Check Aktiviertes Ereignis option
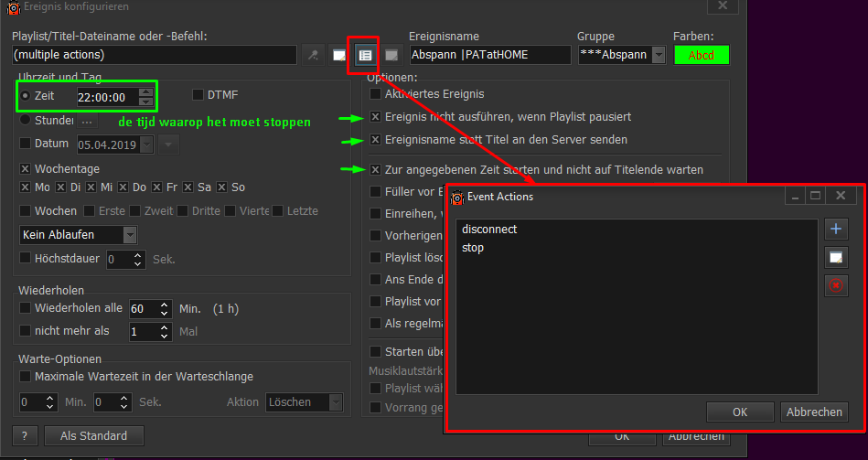 pos(375,94)
